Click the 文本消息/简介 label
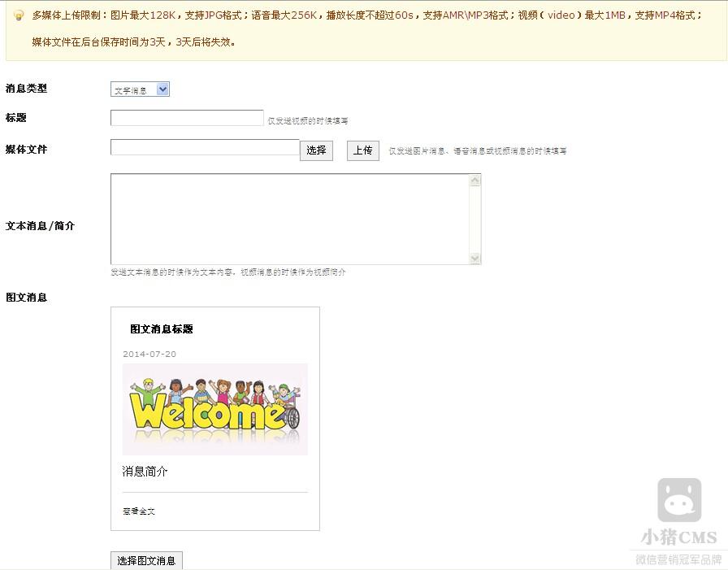 pos(40,226)
